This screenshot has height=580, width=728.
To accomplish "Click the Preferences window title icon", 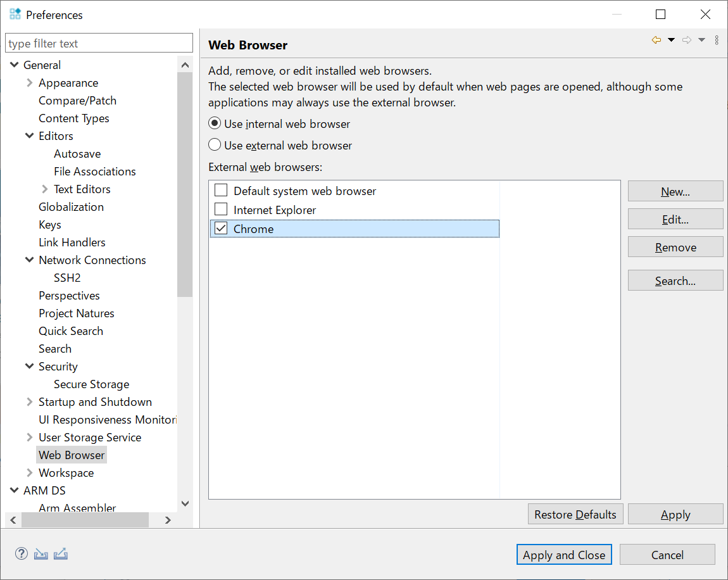I will click(15, 15).
